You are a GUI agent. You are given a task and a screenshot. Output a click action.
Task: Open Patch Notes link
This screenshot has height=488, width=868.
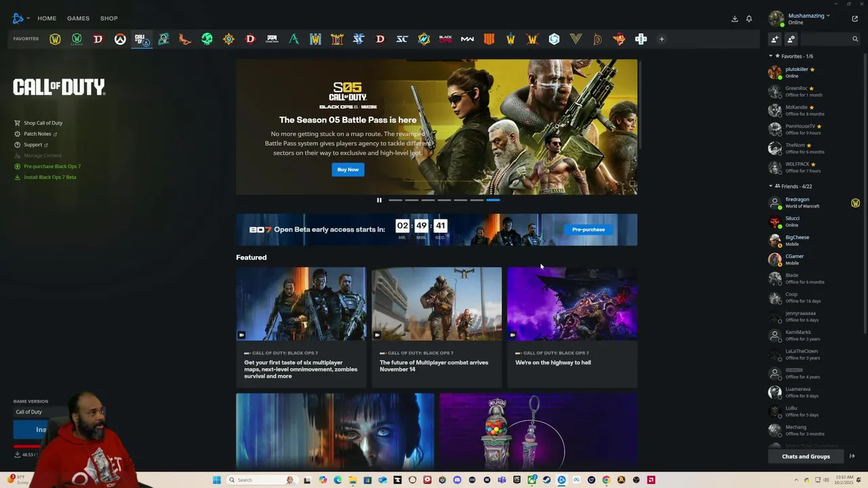pos(37,134)
